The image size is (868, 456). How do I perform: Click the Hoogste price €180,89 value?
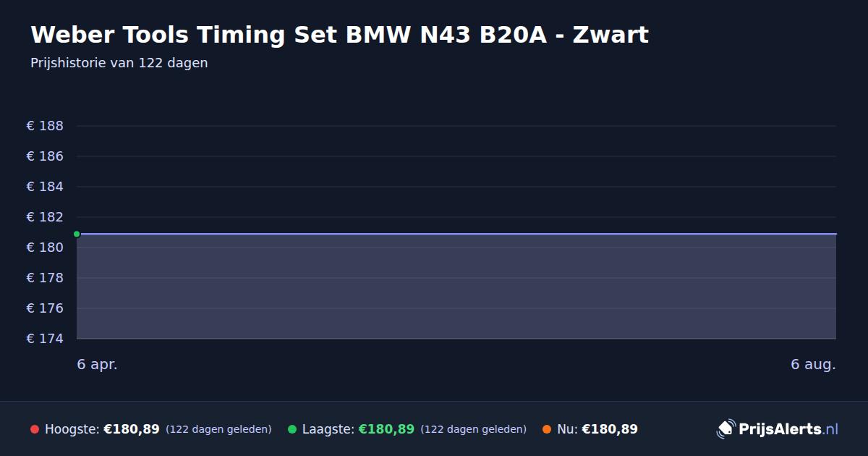(x=132, y=429)
